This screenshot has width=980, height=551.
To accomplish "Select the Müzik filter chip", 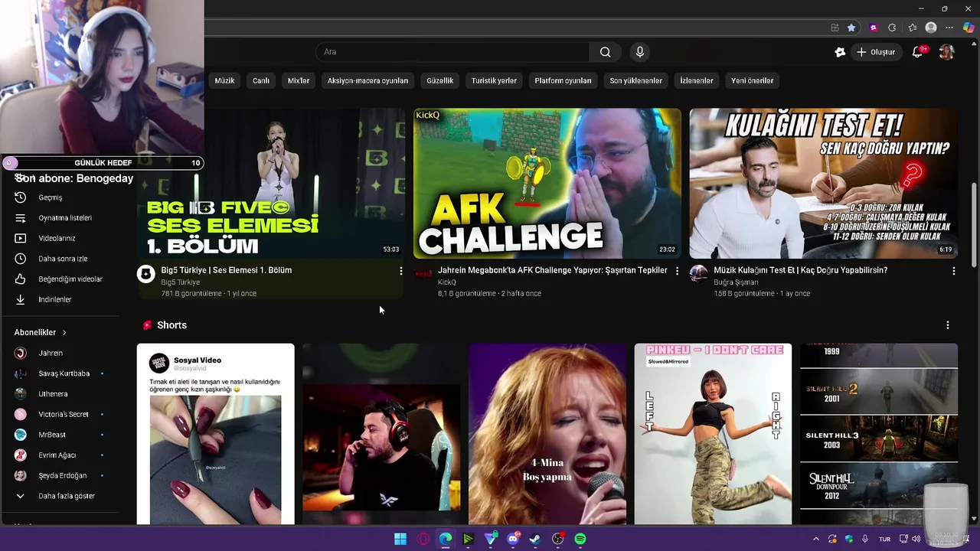I will 224,80.
